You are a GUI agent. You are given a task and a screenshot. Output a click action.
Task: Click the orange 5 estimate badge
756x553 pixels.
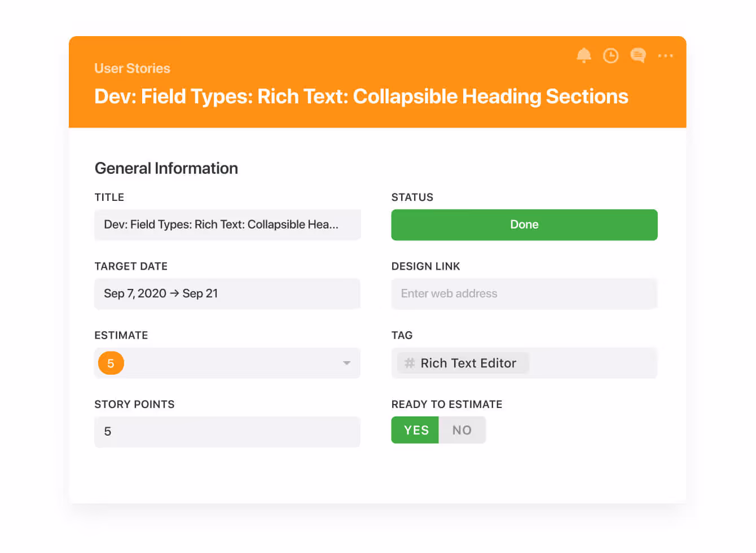[x=111, y=363]
